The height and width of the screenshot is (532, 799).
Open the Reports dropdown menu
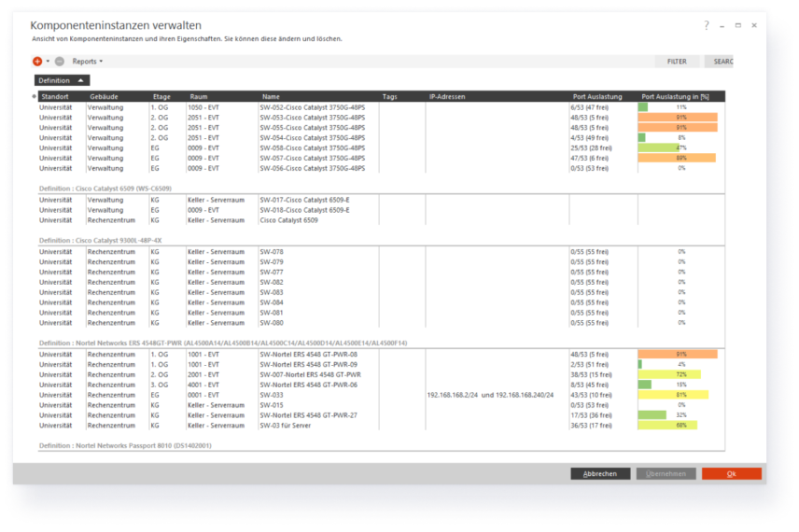(87, 62)
